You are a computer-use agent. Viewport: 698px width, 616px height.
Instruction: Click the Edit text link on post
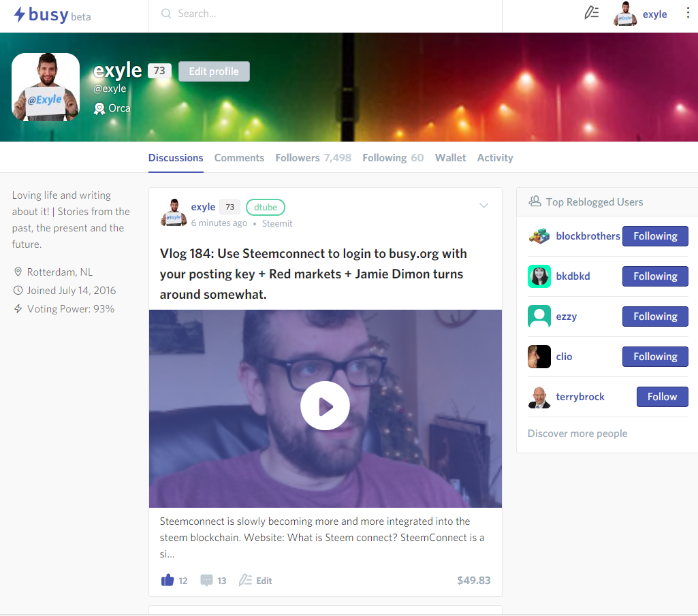pos(264,581)
